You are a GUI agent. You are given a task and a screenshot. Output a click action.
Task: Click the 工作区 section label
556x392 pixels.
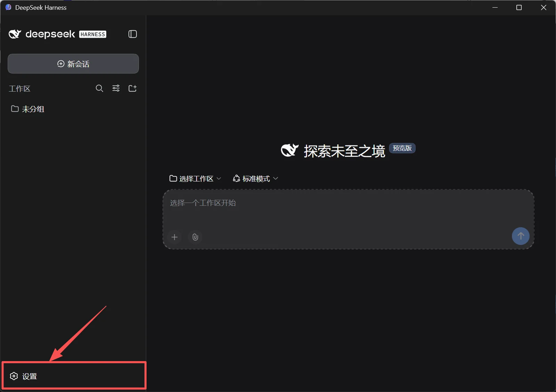pos(19,89)
